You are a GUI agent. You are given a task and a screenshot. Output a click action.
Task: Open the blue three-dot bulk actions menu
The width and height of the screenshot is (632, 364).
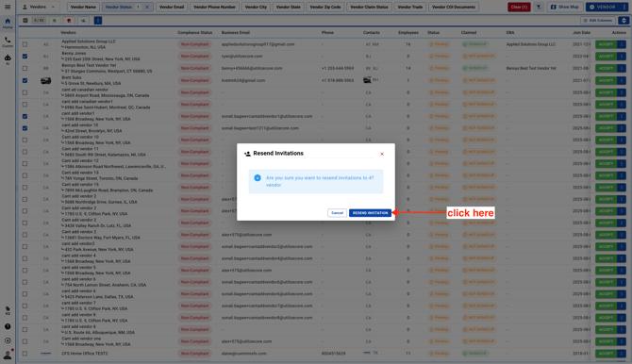pos(98,21)
